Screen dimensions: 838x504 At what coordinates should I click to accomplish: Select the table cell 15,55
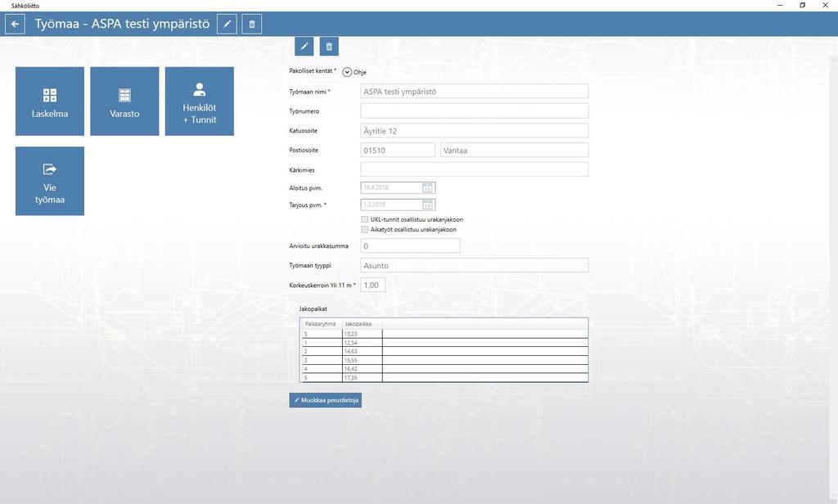363,360
